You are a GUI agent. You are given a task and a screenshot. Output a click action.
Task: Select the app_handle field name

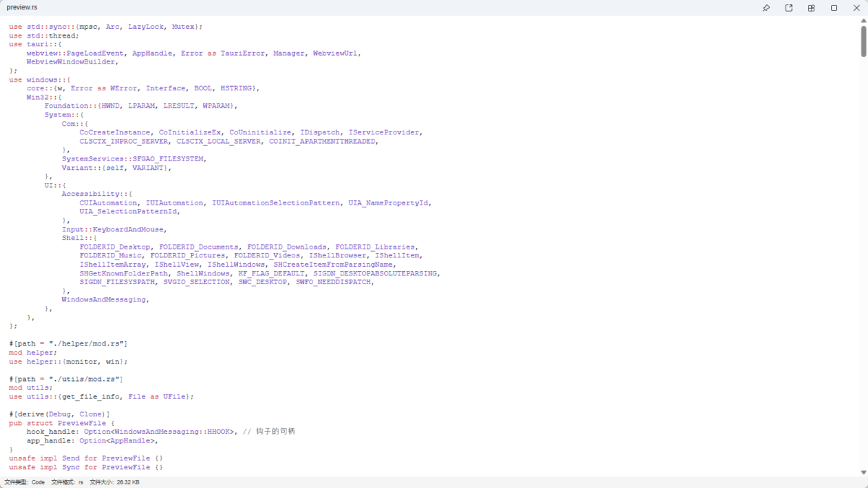[48, 440]
